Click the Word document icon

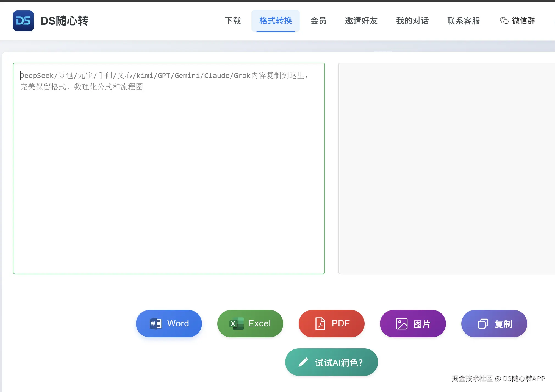coord(156,324)
